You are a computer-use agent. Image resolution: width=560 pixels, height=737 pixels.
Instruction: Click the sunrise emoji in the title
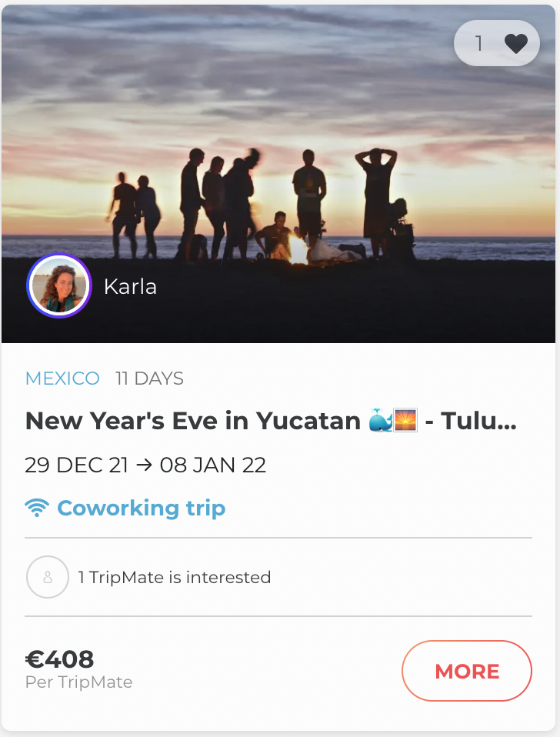click(x=405, y=421)
